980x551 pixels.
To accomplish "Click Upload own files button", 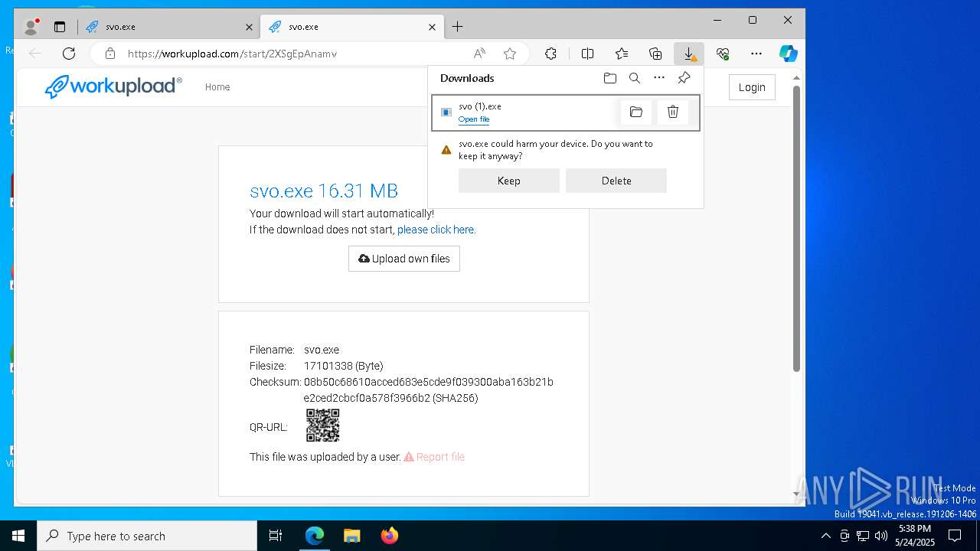I will 404,259.
